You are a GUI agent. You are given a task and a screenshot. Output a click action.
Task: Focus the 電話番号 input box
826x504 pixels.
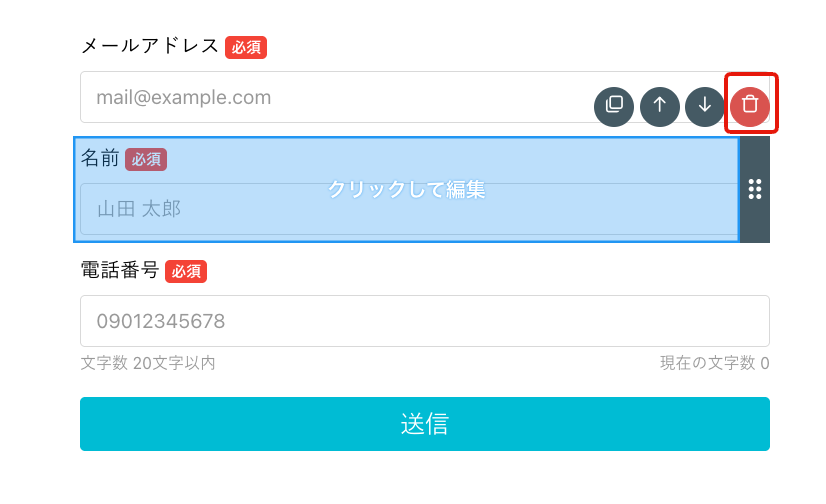click(x=425, y=321)
